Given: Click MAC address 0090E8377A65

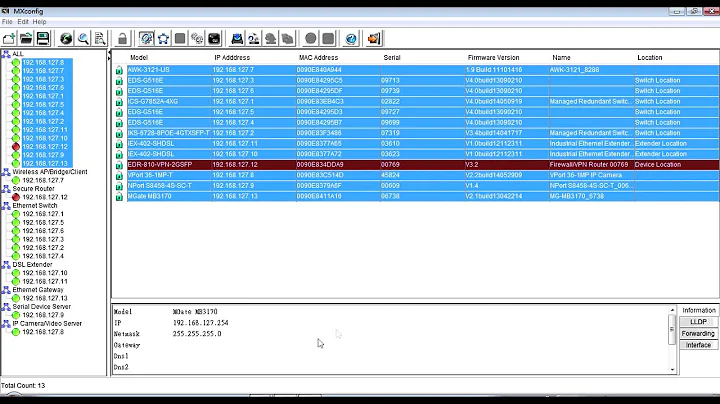Looking at the screenshot, I should (x=319, y=144).
